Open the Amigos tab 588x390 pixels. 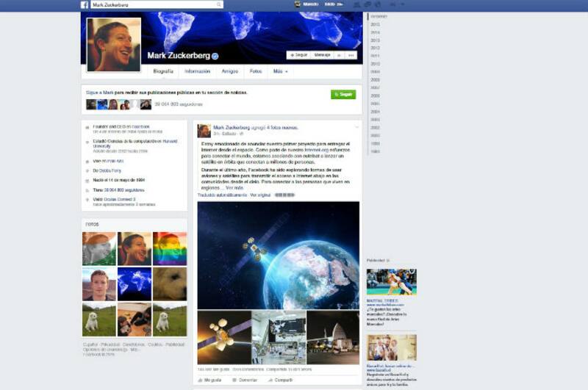(230, 71)
